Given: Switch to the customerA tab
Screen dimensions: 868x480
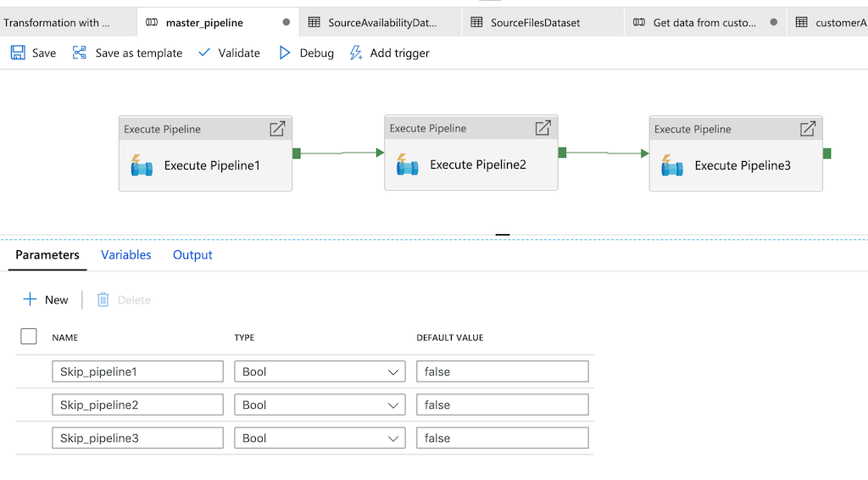Looking at the screenshot, I should (x=827, y=22).
